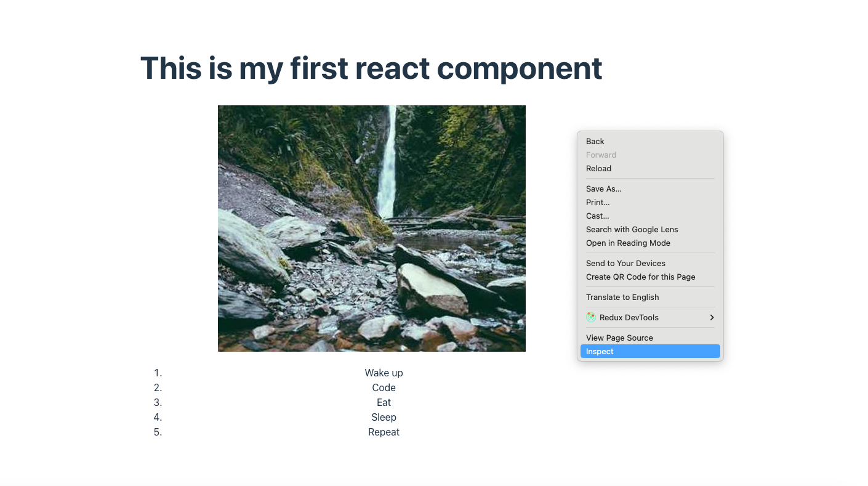Click the Repeat list item

(384, 432)
